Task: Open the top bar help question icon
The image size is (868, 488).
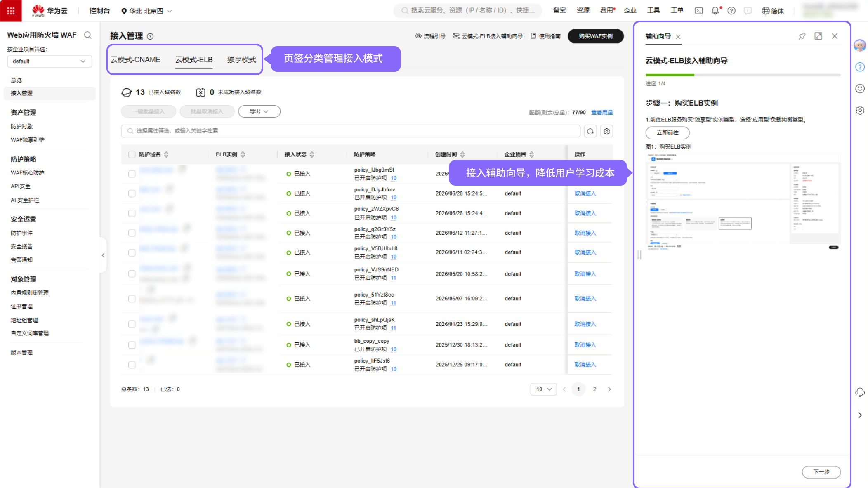Action: 731,11
